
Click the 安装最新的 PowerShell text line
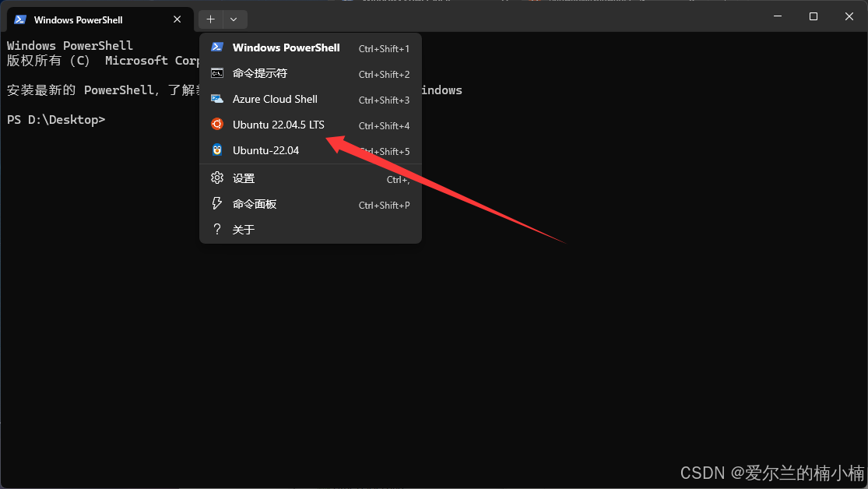pos(103,90)
